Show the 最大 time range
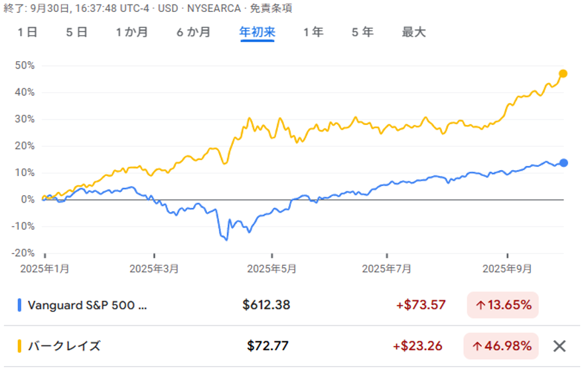588x374 pixels. (x=413, y=32)
